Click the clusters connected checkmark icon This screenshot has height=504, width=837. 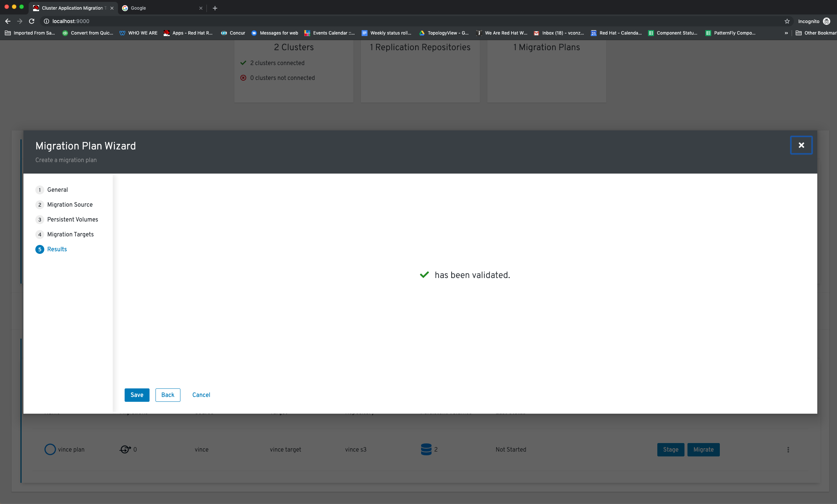coord(244,63)
